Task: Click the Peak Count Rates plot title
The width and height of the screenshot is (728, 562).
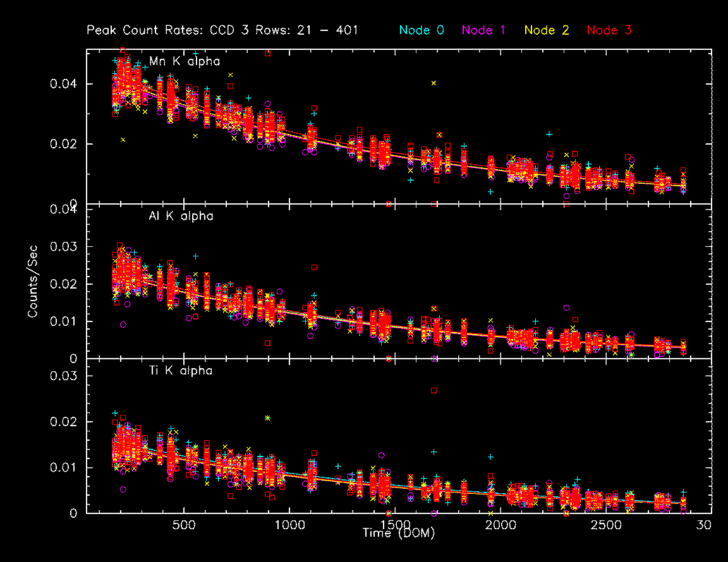Action: [222, 30]
